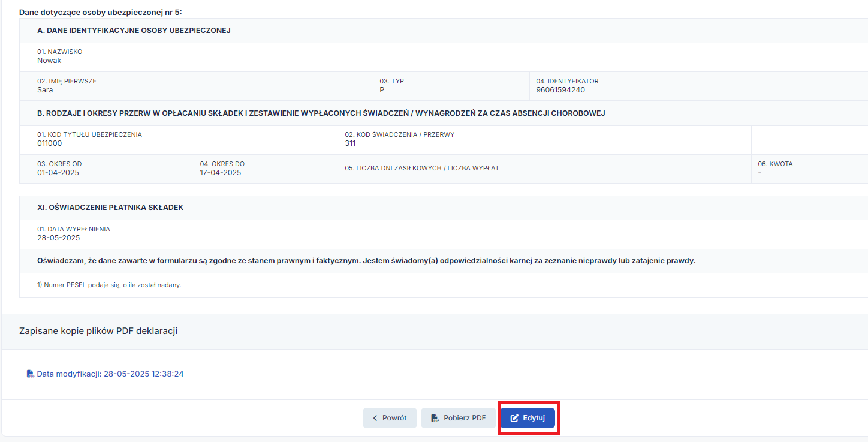Select insurance title code 011000
Image resolution: width=868 pixels, height=442 pixels.
pos(49,143)
